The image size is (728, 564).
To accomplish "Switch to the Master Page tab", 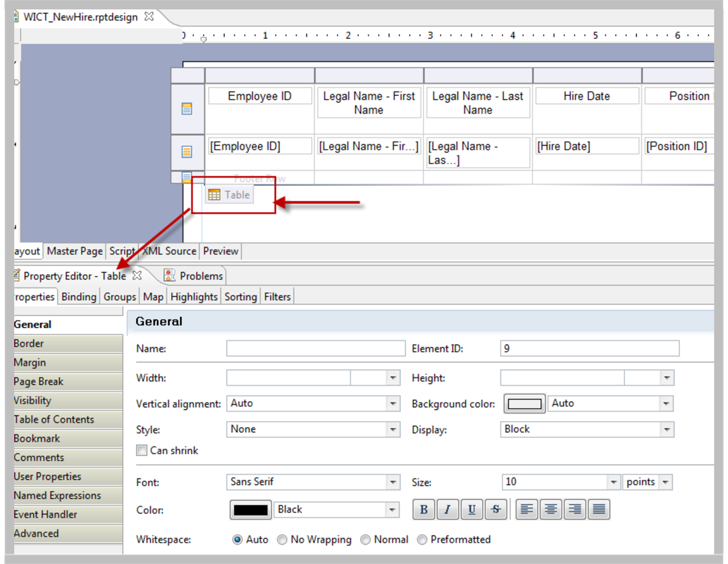I will pyautogui.click(x=74, y=251).
